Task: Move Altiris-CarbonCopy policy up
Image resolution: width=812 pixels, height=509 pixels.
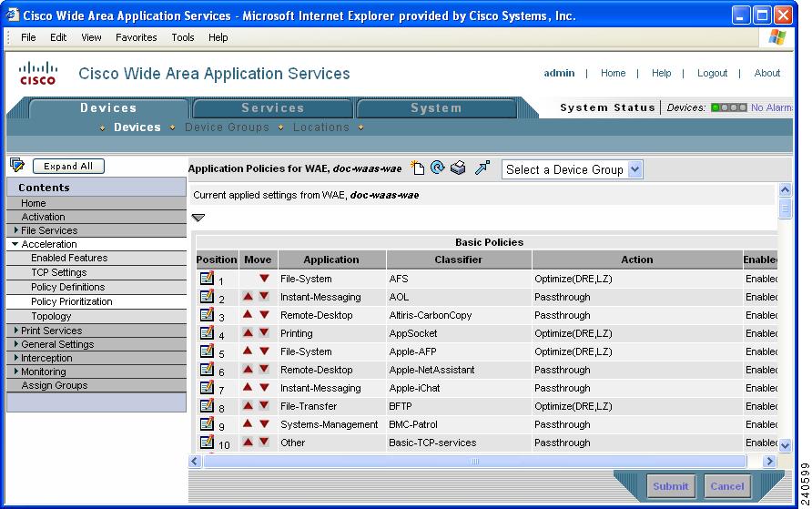Action: click(248, 314)
